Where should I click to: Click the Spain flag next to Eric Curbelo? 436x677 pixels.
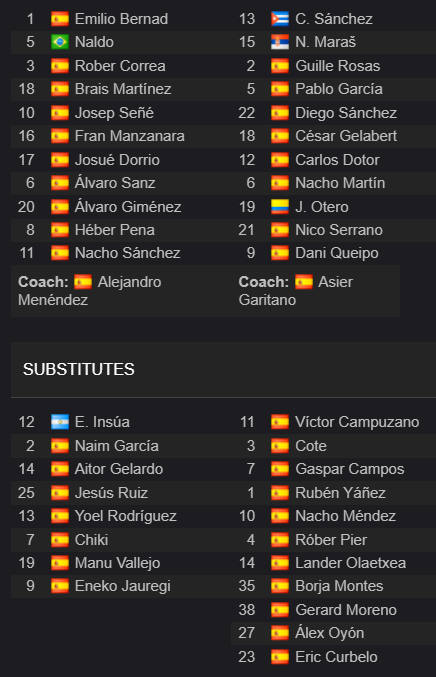point(280,657)
